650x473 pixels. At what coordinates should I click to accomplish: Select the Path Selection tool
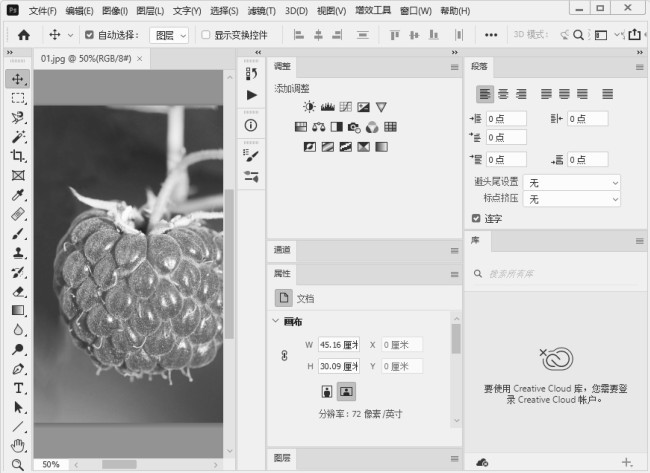17,408
